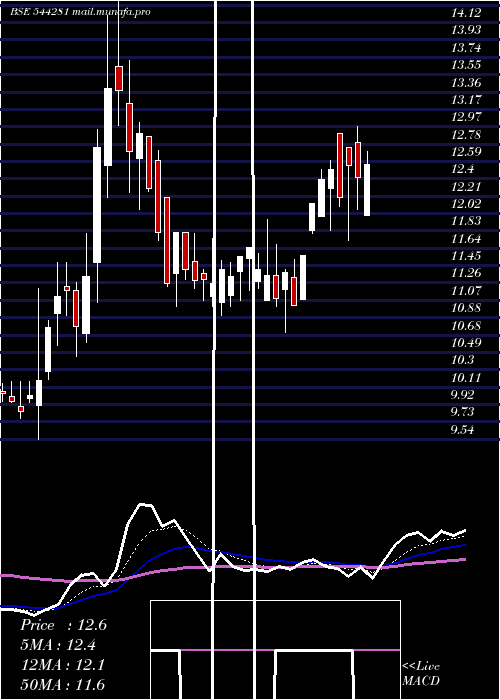This screenshot has height=700, width=500.
Task: Select the 11.07 price axis label
Action: pyautogui.click(x=466, y=291)
